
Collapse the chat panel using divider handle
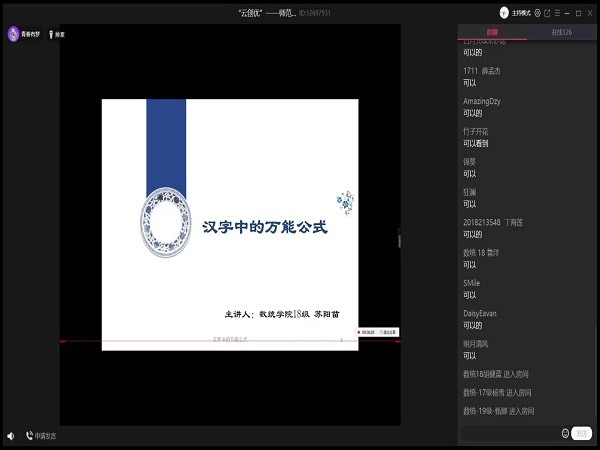click(400, 237)
